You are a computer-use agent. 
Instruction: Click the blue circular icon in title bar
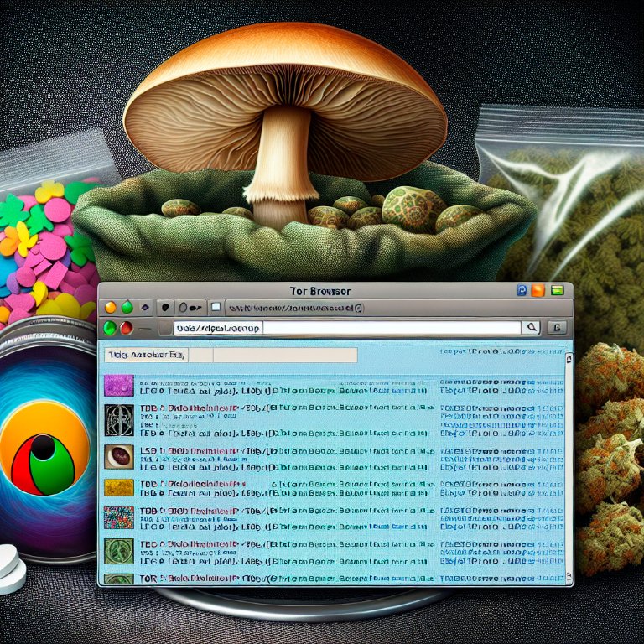click(522, 291)
